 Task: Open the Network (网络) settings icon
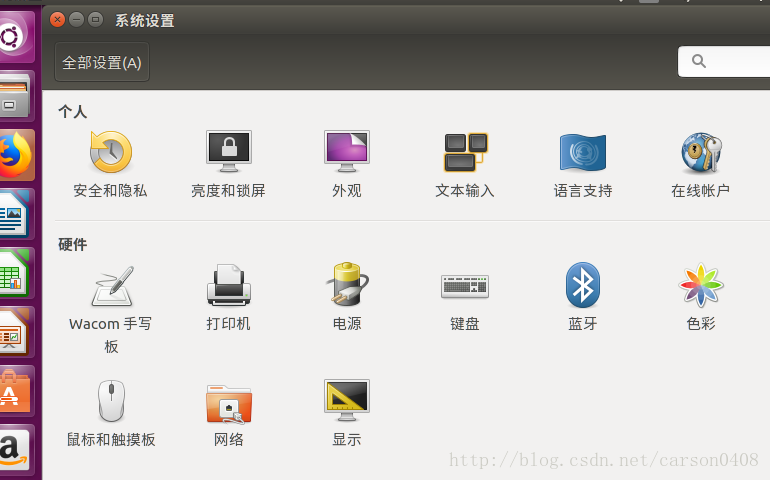[x=229, y=404]
